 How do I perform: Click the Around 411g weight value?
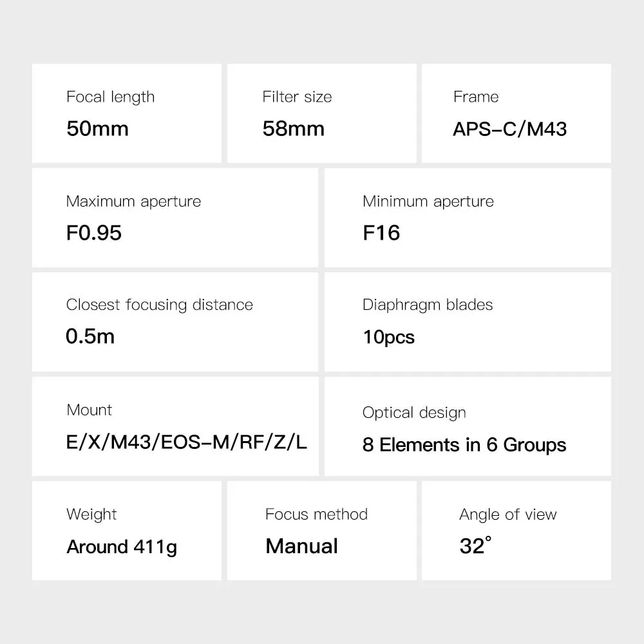point(122,547)
